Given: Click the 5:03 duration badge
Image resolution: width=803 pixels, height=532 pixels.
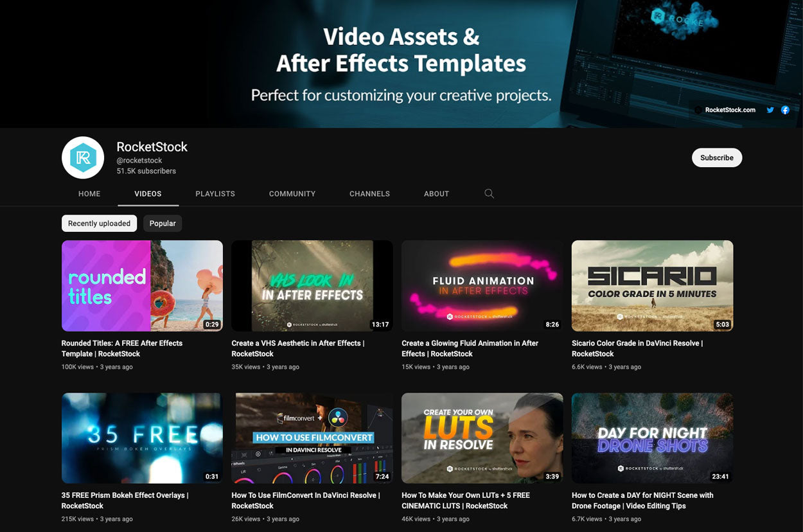Looking at the screenshot, I should pos(723,324).
